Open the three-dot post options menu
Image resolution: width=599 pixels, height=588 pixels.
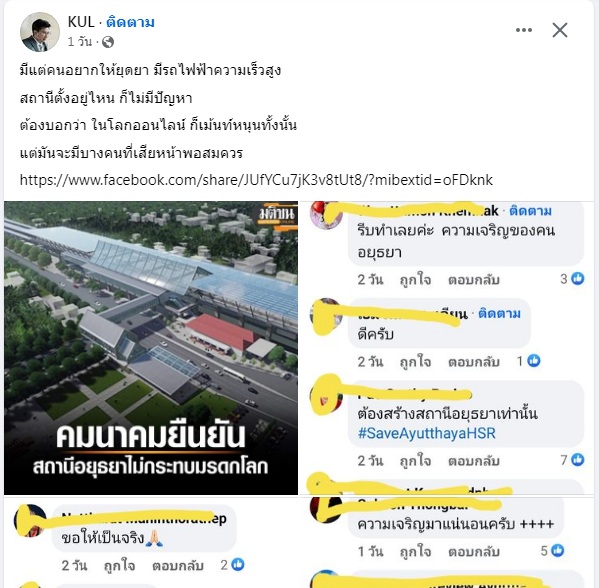pos(523,30)
